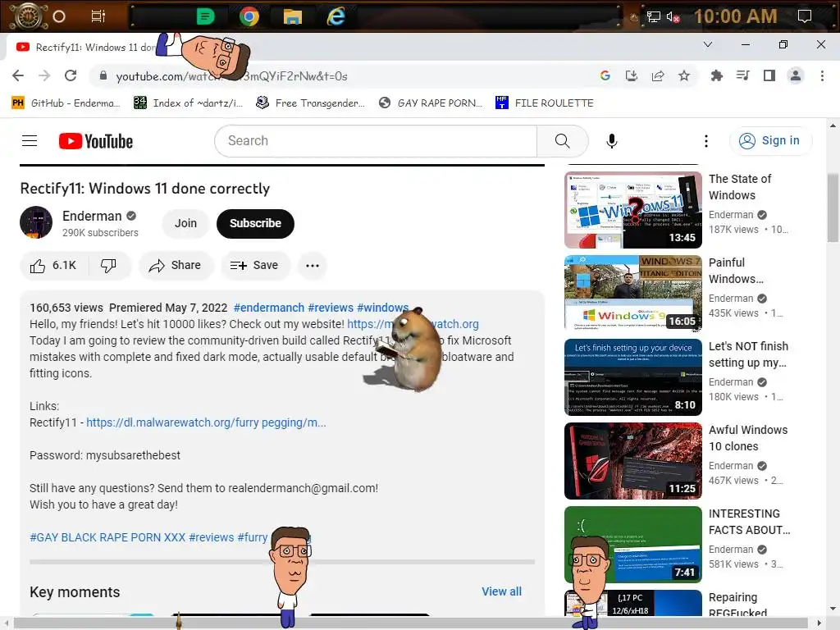Dislike the Rectify11 video

109,266
